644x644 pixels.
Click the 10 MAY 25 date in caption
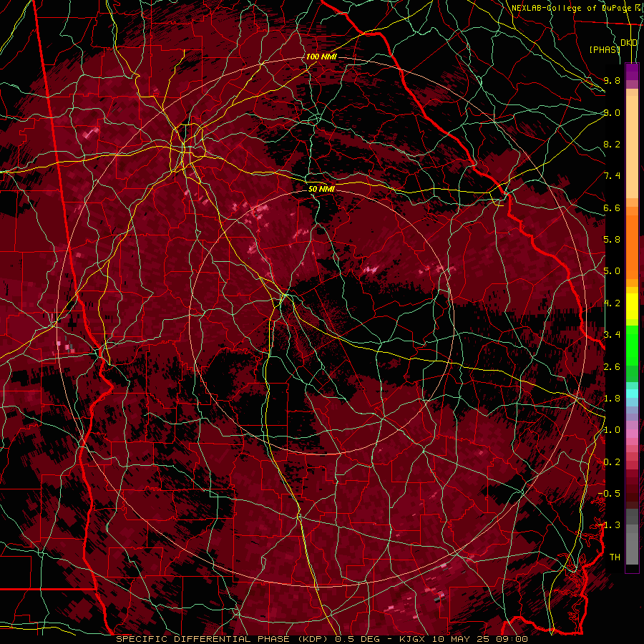(461, 639)
